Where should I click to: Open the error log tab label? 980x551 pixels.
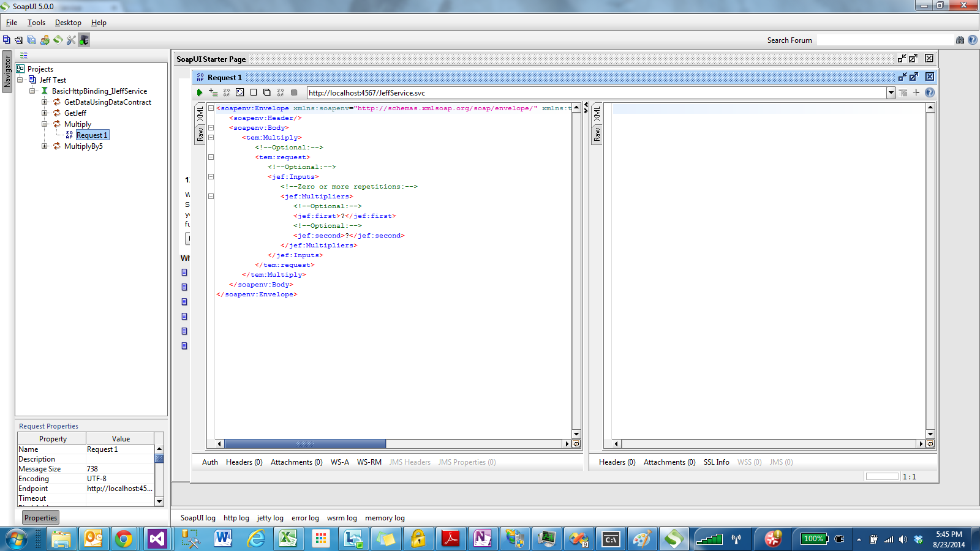click(x=305, y=517)
